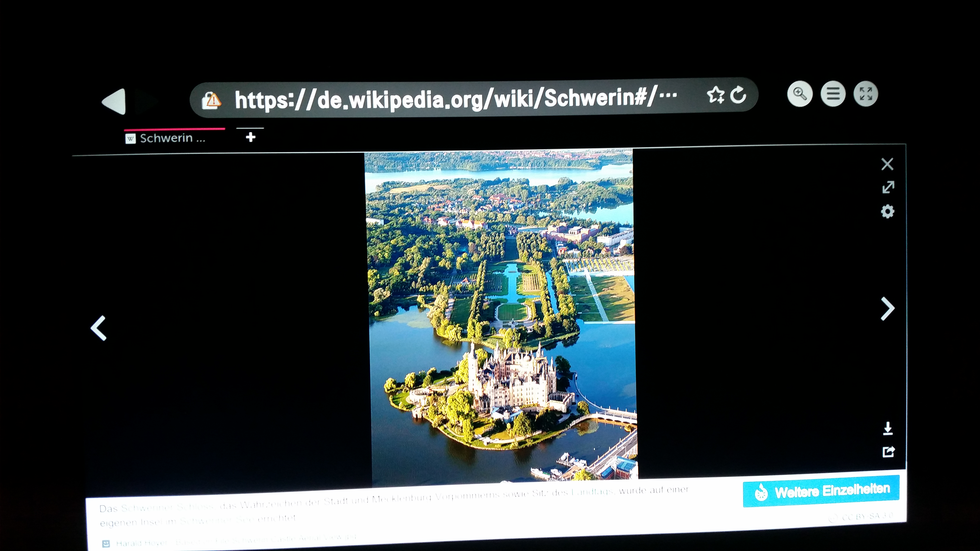Image resolution: width=980 pixels, height=551 pixels.
Task: Close the media viewer with X
Action: tap(887, 164)
